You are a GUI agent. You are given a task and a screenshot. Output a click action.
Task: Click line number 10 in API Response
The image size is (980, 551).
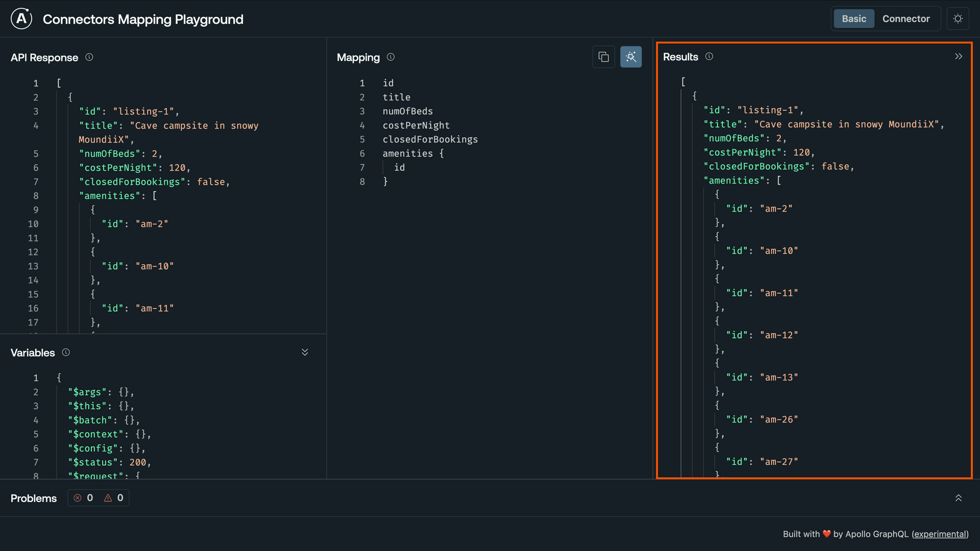coord(34,224)
